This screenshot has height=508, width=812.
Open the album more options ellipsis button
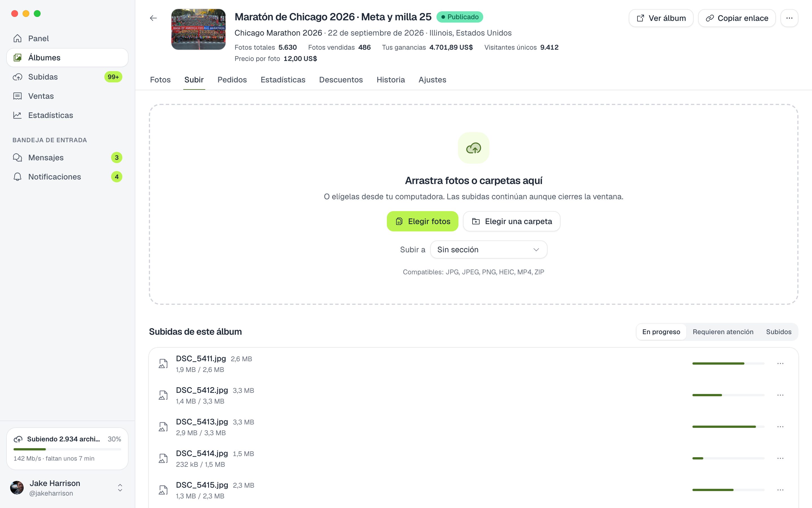pyautogui.click(x=789, y=18)
